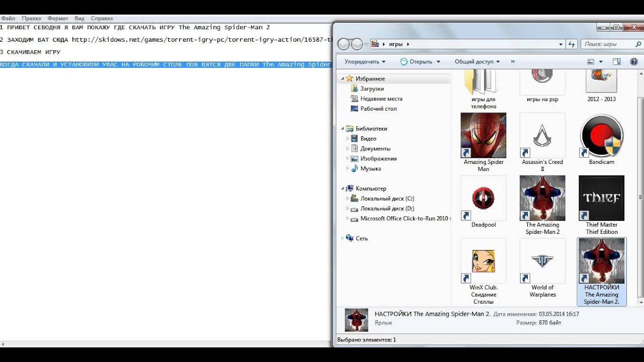Open the Формат menu in Notepad
This screenshot has width=644, height=362.
pos(57,18)
